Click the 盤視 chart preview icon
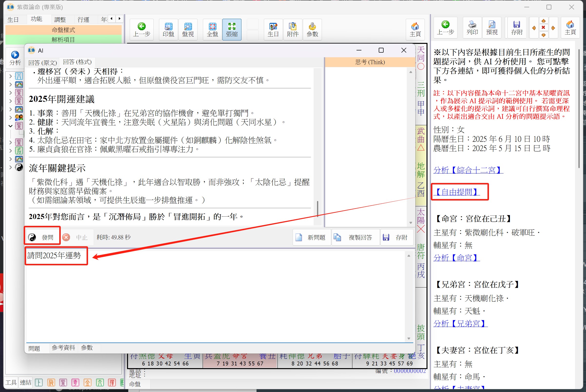The image size is (586, 392). pyautogui.click(x=188, y=29)
